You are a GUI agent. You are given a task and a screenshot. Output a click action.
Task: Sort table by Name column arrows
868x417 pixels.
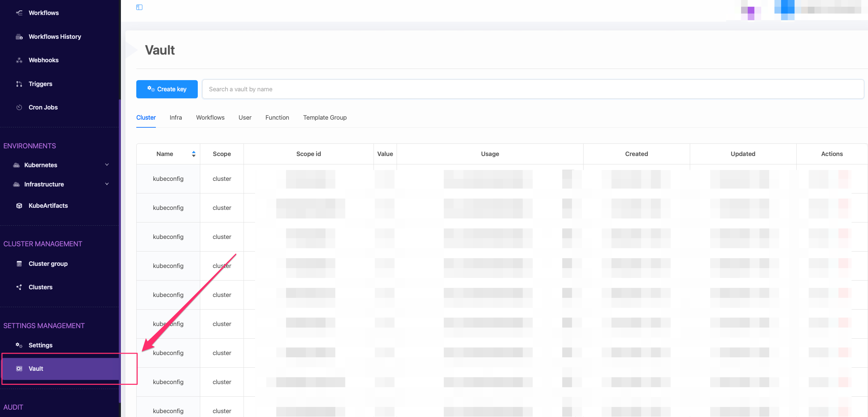pyautogui.click(x=194, y=154)
